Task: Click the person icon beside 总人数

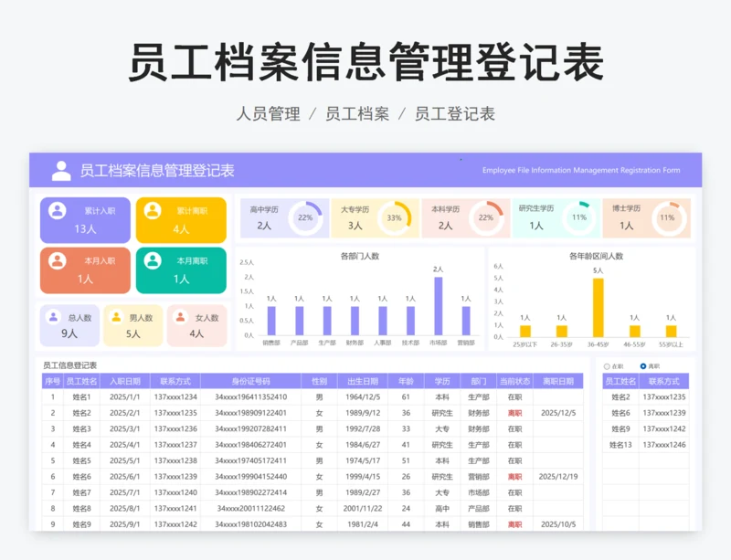Action: [x=53, y=317]
